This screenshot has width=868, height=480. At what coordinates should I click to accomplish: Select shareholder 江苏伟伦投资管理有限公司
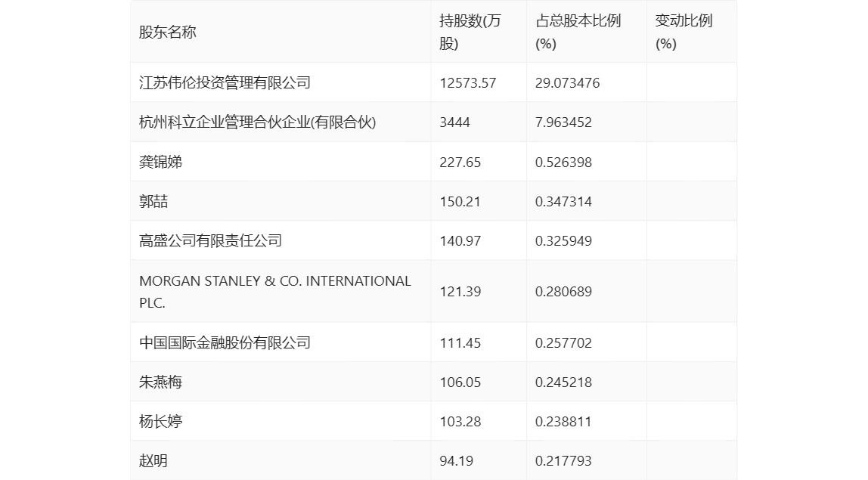[225, 83]
